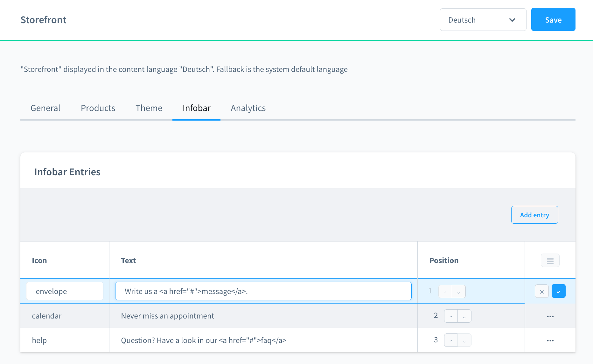Open the calendar row context menu dots
Viewport: 593px width, 364px height.
click(550, 316)
